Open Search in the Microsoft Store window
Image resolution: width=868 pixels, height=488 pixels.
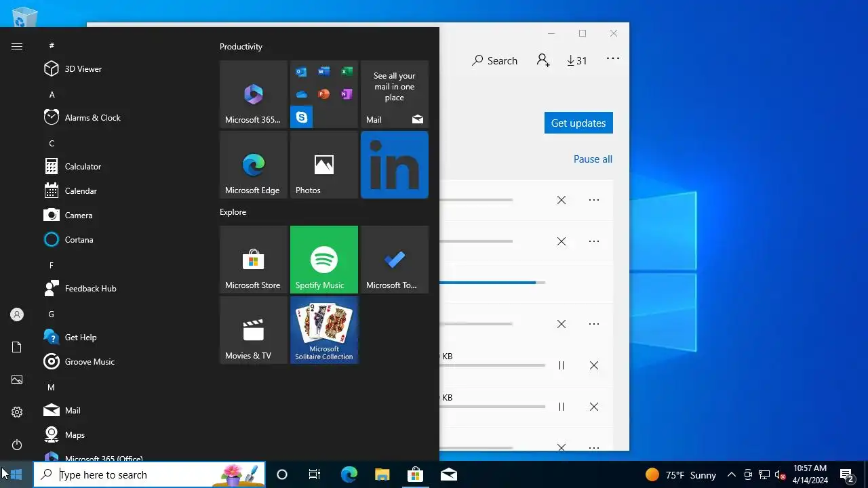click(494, 60)
